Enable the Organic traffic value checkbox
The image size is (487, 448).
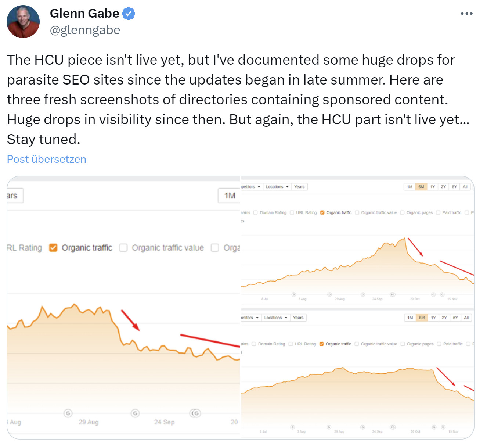123,247
